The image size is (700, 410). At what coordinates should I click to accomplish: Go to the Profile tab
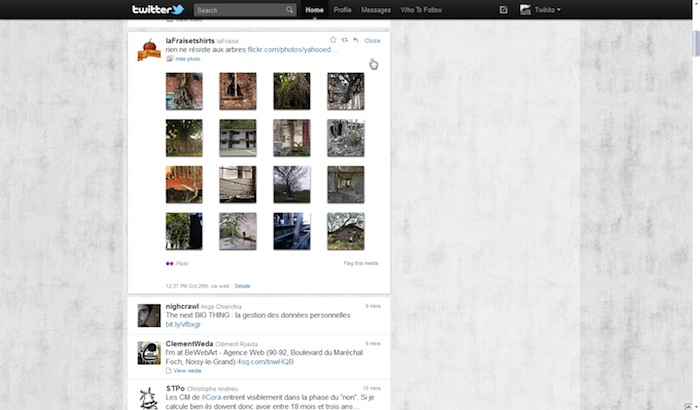point(342,10)
